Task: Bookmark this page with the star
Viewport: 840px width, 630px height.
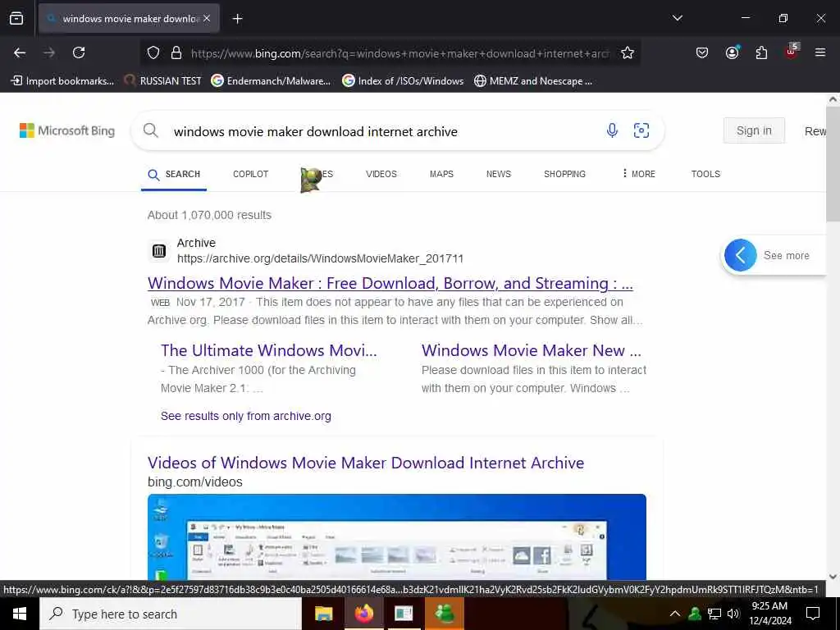Action: 628,52
